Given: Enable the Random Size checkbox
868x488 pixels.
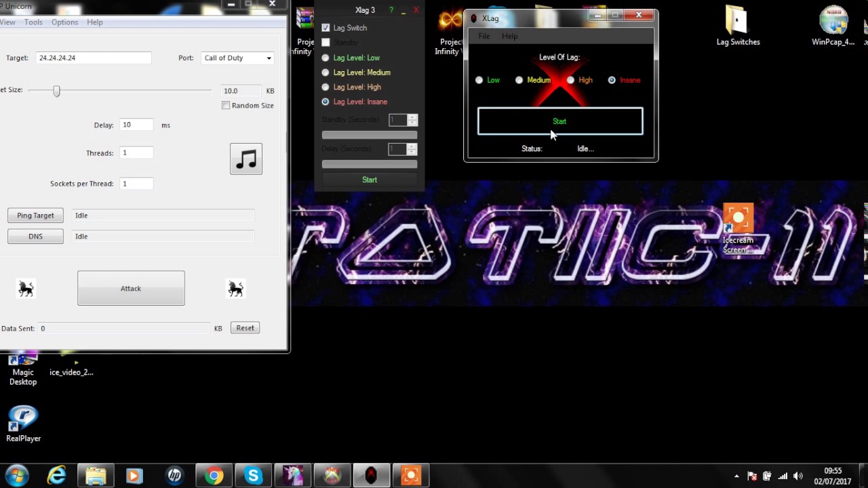Looking at the screenshot, I should coord(226,105).
